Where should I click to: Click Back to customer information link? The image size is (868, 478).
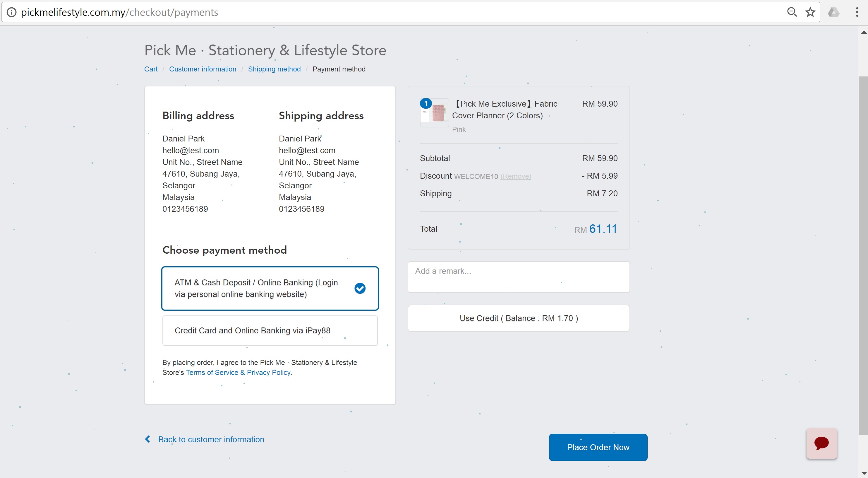tap(211, 440)
